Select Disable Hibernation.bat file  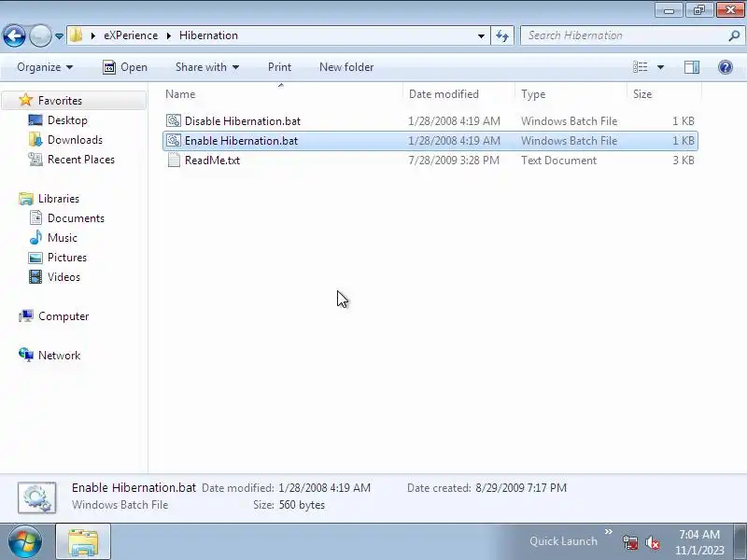(x=430, y=121)
